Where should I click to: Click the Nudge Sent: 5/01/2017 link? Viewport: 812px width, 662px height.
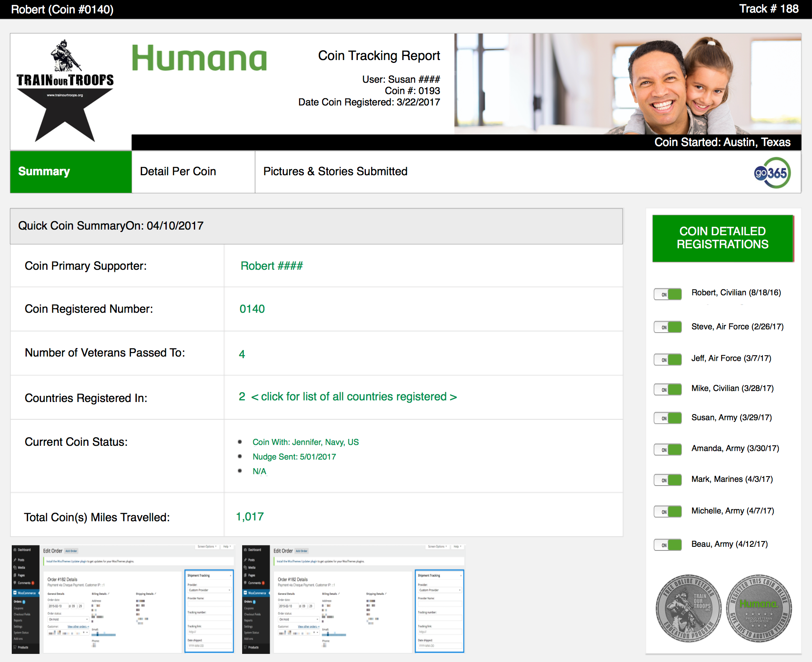294,457
